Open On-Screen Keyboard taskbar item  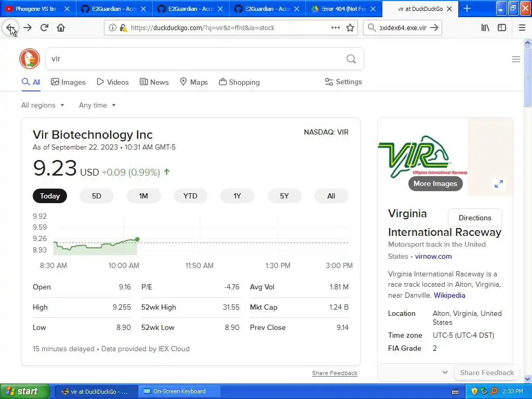[179, 391]
